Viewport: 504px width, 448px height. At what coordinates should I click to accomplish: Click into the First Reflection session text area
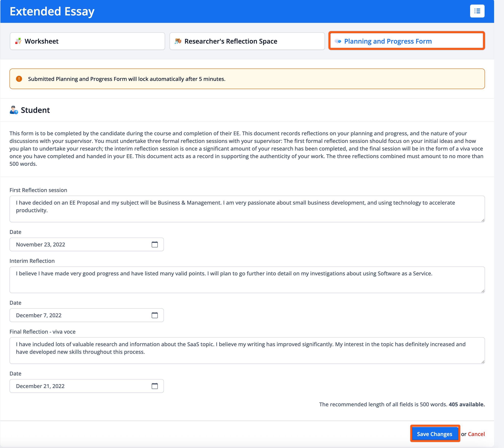click(247, 209)
